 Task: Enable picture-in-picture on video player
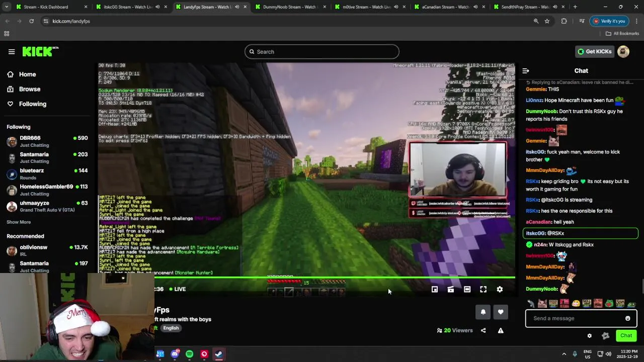click(x=435, y=289)
